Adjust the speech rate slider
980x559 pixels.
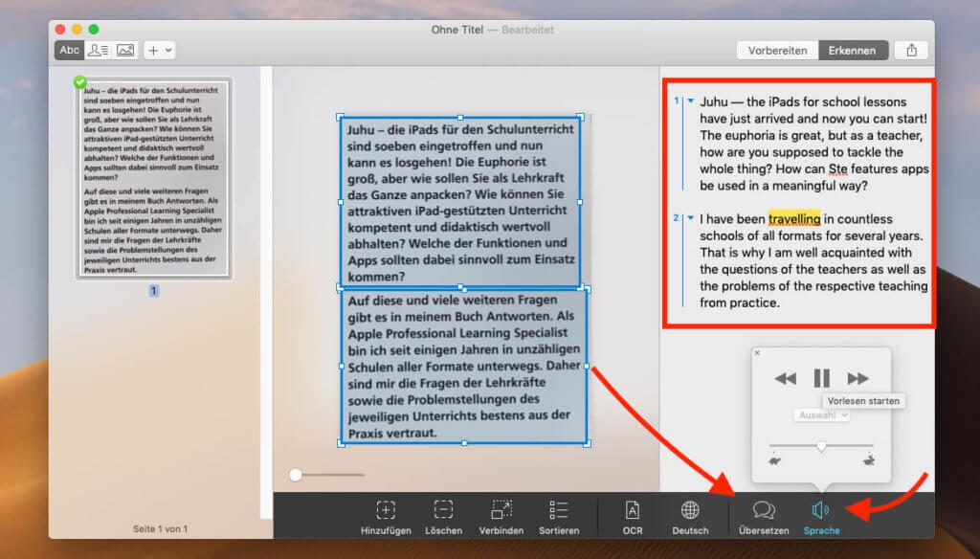coord(821,446)
